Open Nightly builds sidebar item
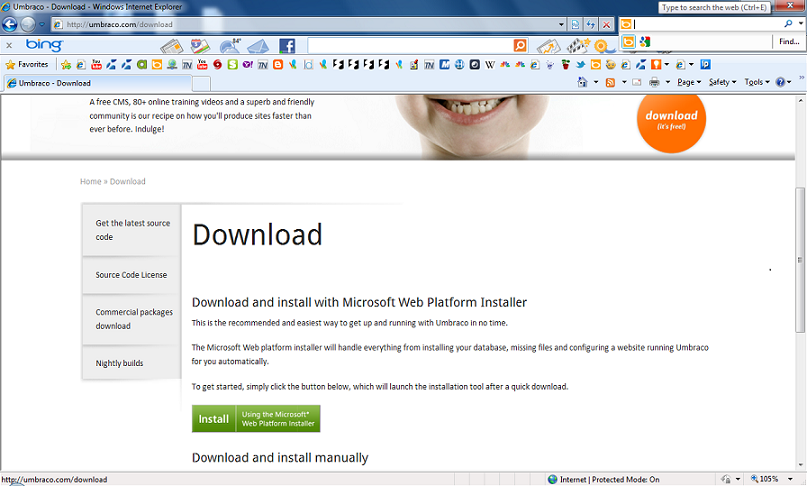The height and width of the screenshot is (486, 807). 132,363
